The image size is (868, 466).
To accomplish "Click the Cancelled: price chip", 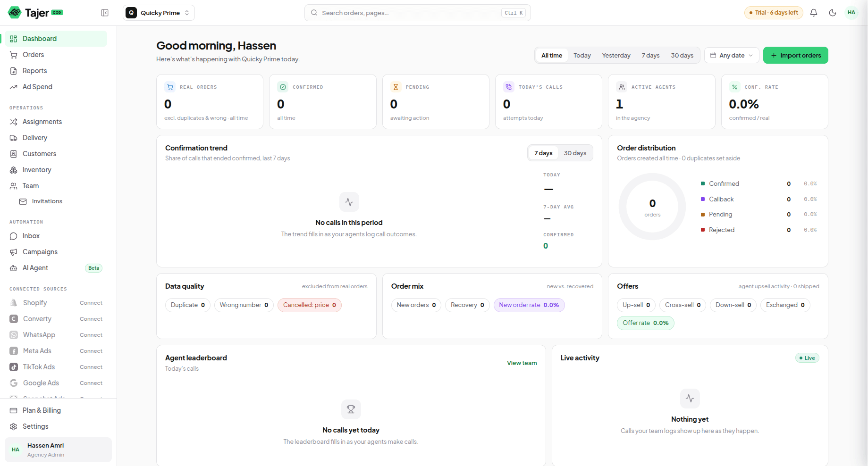I will pos(310,305).
